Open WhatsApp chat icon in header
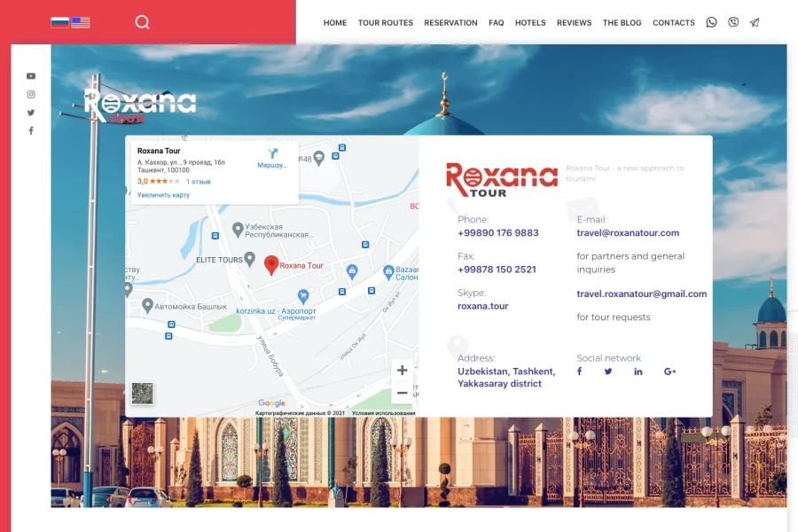Image resolution: width=798 pixels, height=532 pixels. coord(711,22)
